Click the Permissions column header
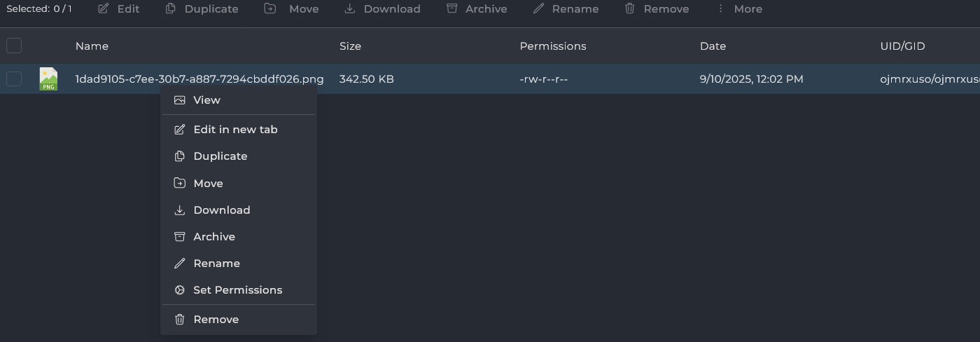 pos(552,46)
